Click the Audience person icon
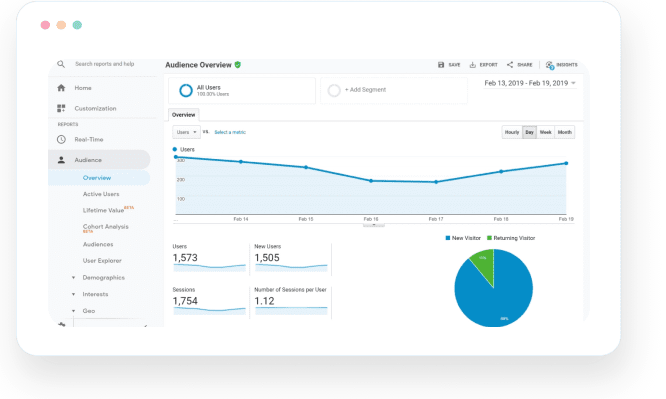This screenshot has width=666, height=399. [61, 160]
